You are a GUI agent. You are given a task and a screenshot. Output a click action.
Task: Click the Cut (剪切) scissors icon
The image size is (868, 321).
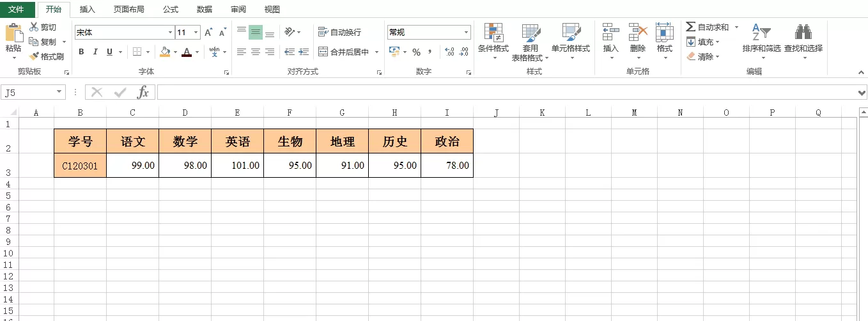[x=34, y=27]
